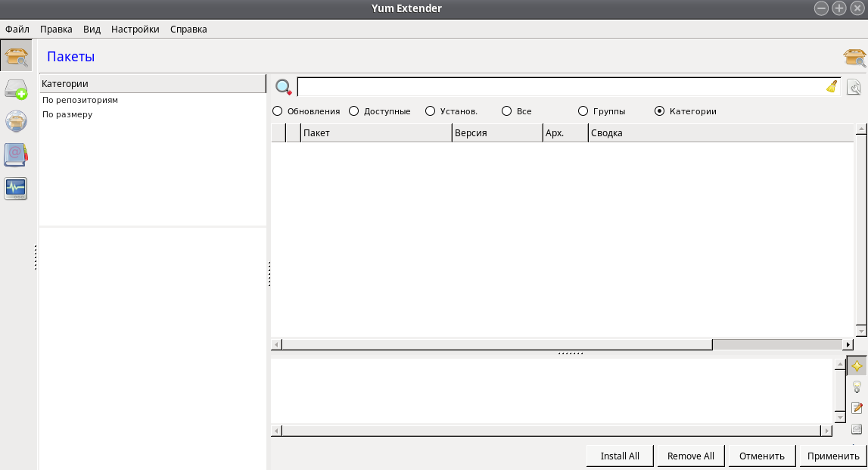Screen dimensions: 868x470
Task: Select the Группы radio button
Action: [x=602, y=111]
